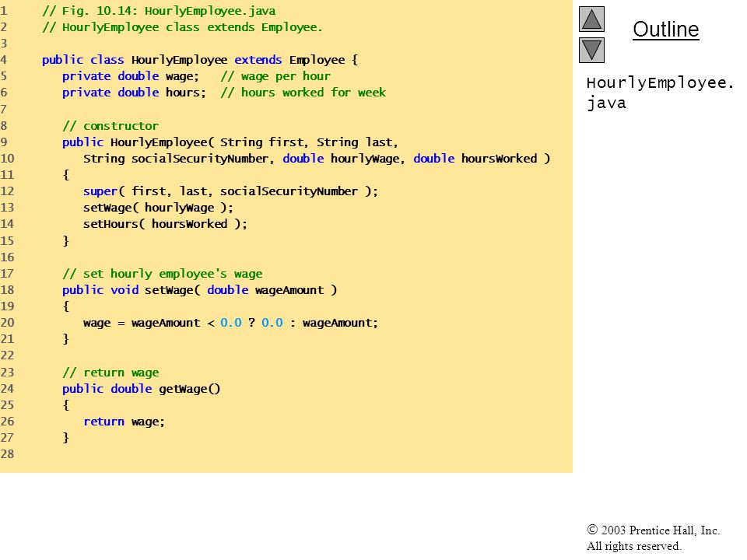
Task: Click the down arrow navigation button
Action: point(591,50)
